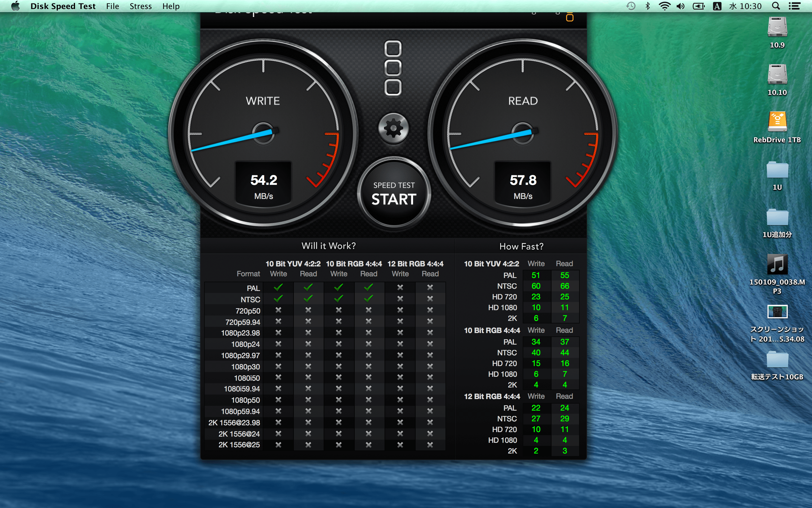
Task: Click '12 Bit RGB 4:4:4' How Fast heading
Action: click(x=492, y=397)
